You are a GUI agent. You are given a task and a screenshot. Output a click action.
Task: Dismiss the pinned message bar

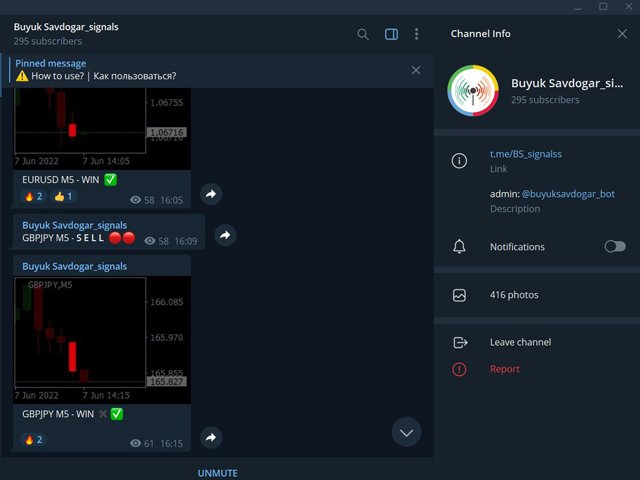click(416, 70)
